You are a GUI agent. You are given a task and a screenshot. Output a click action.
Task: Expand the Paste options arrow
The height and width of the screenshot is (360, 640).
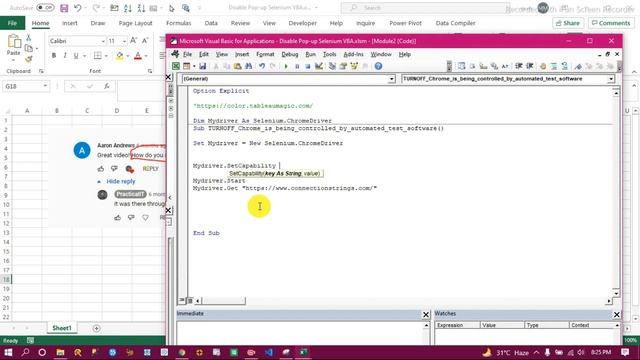13,60
